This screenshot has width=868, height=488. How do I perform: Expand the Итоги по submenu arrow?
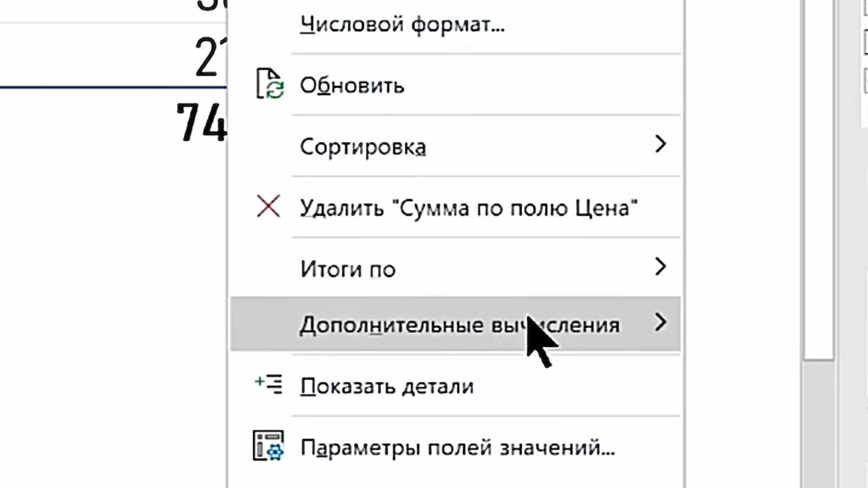point(660,267)
